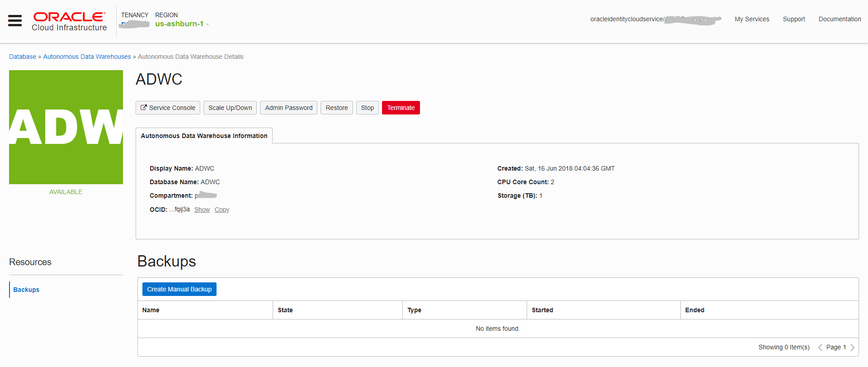Click the CPU Core Count value
The height and width of the screenshot is (367, 868).
point(552,182)
